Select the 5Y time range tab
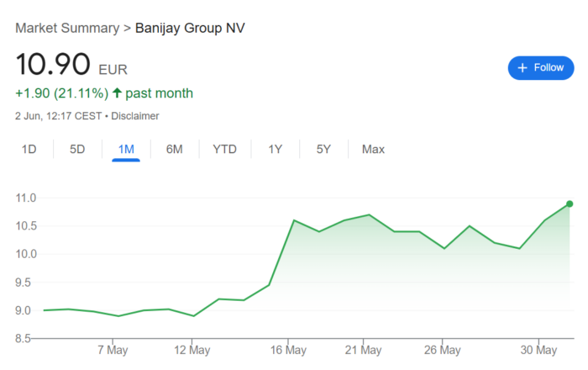Viewport: 588px width, 370px height. click(323, 149)
